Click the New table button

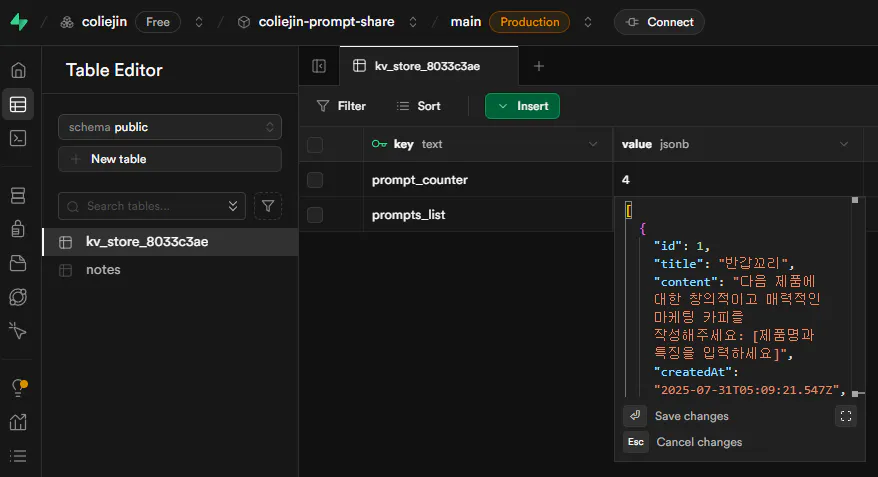pyautogui.click(x=170, y=159)
